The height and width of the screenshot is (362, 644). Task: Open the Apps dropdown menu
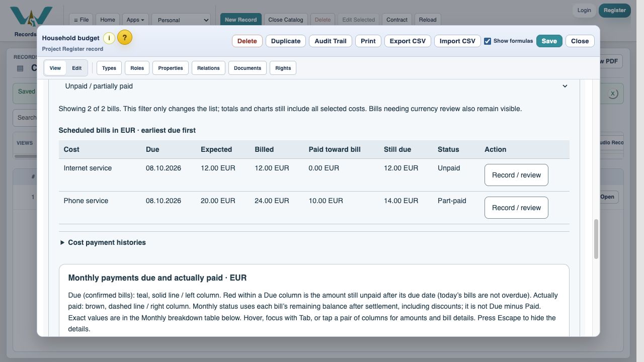135,20
